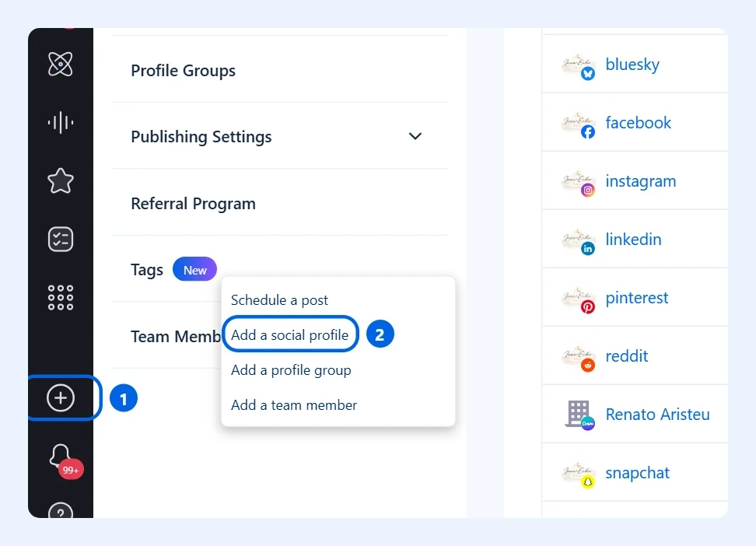Viewport: 756px width, 546px height.
Task: Choose Add a team member
Action: [294, 405]
